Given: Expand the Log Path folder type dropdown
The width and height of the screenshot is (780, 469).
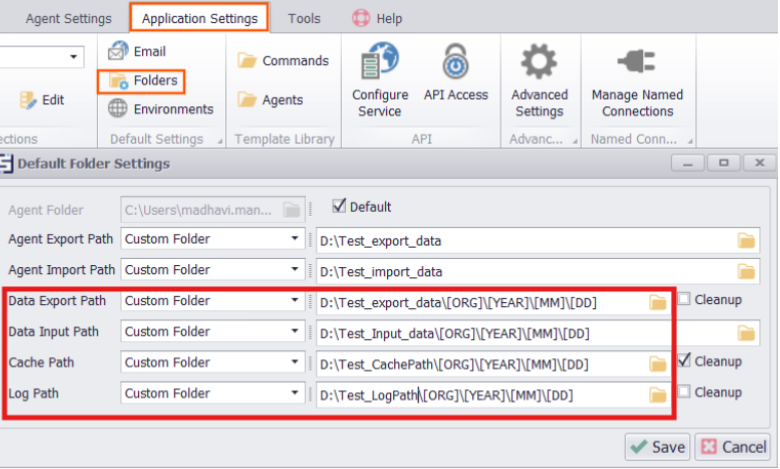Looking at the screenshot, I should click(x=294, y=394).
